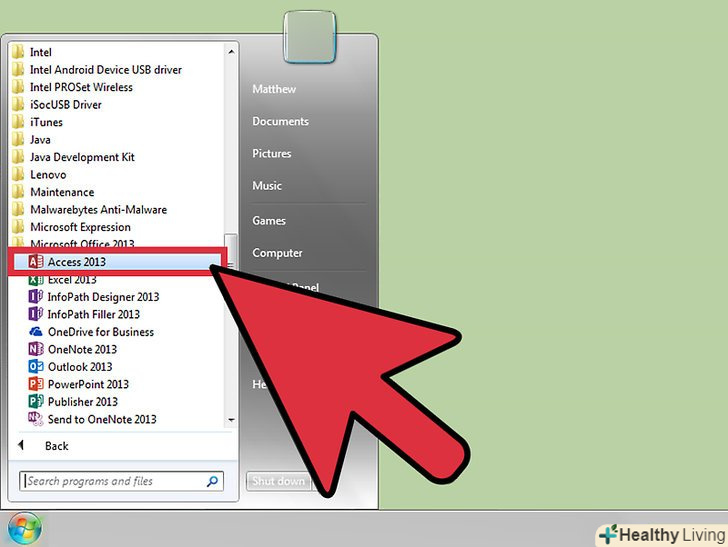Open Music from Start menu
Screen dimensions: 728x547
click(x=267, y=186)
